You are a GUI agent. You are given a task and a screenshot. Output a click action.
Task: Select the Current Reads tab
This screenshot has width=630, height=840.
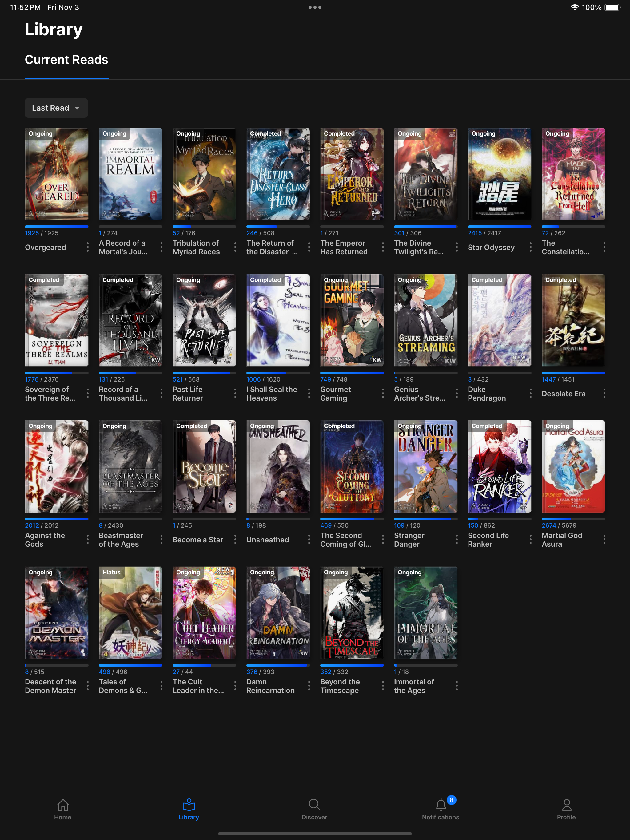pyautogui.click(x=66, y=60)
